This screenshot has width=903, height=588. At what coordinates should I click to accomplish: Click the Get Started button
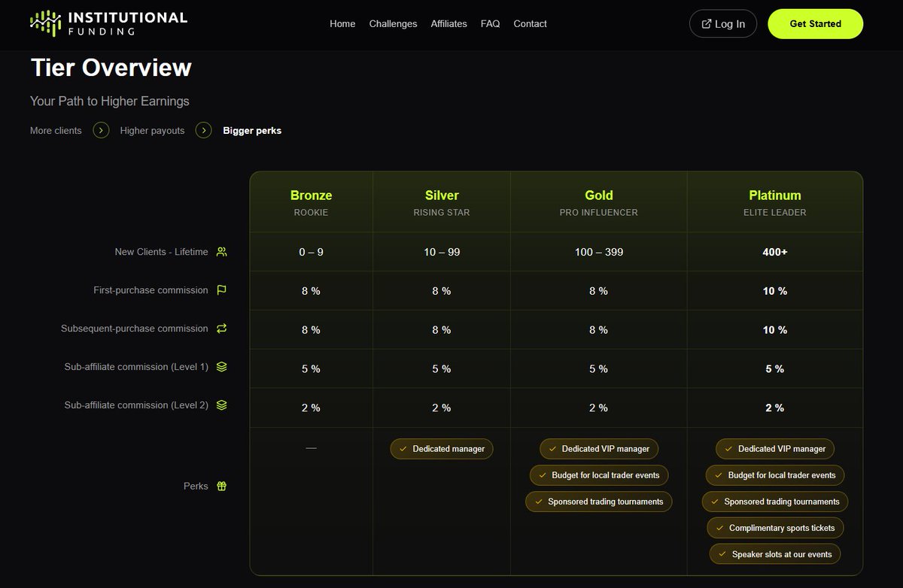pos(815,24)
